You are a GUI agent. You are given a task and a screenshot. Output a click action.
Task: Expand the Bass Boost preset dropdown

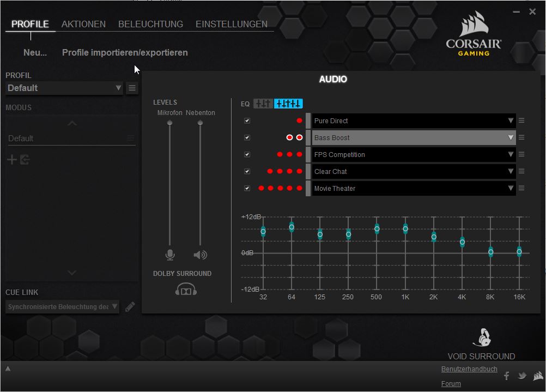tap(510, 138)
